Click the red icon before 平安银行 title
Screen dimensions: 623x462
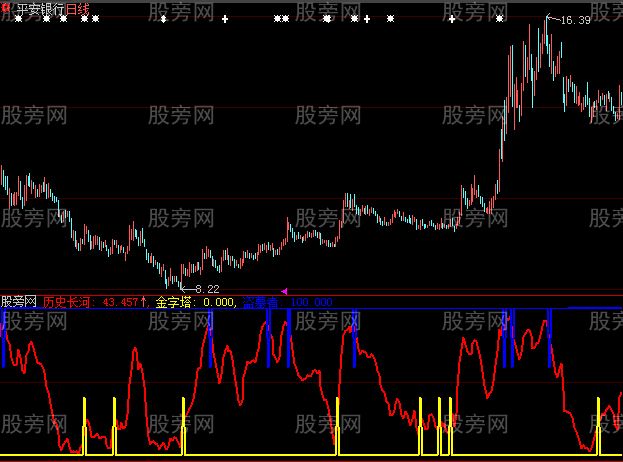click(x=7, y=7)
